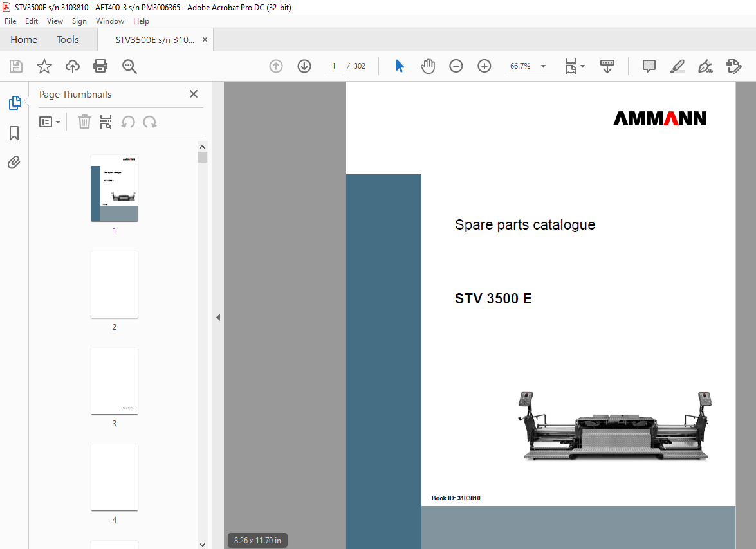Select page 3 thumbnail
Viewport: 756px width, 549px height.
pyautogui.click(x=115, y=381)
